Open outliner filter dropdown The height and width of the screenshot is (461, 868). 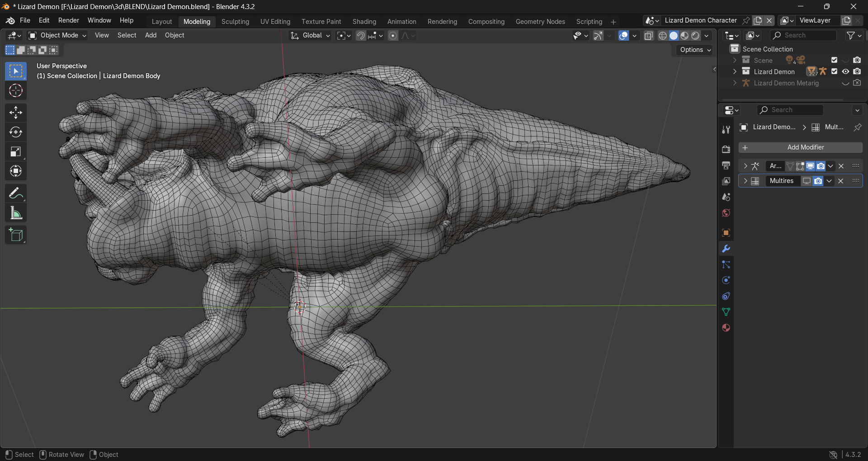click(854, 35)
